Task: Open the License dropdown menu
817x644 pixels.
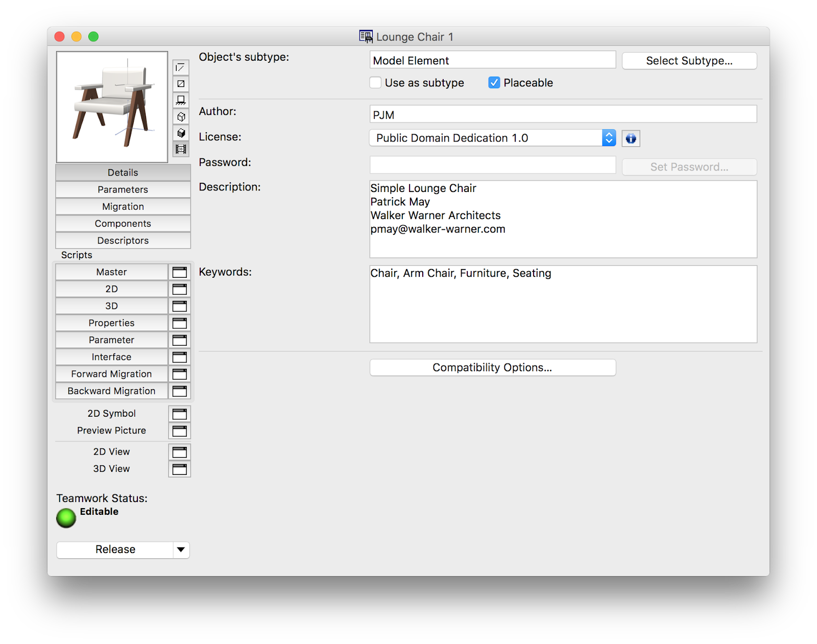Action: coord(493,138)
